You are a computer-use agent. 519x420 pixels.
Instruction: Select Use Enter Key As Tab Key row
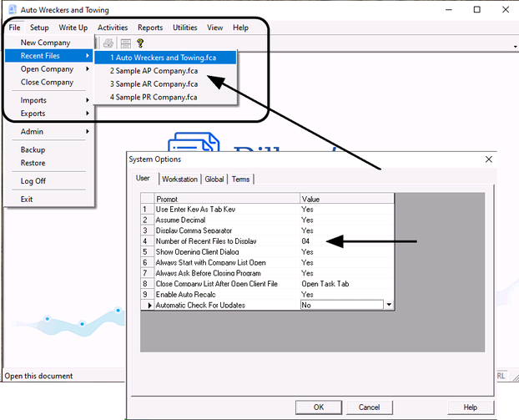click(x=268, y=210)
